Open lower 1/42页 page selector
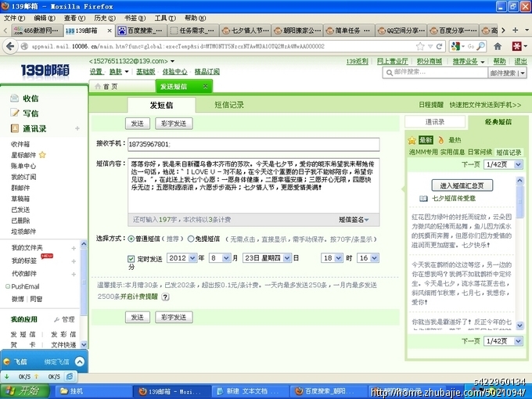Image resolution: width=532 pixels, height=399 pixels. pos(503,341)
